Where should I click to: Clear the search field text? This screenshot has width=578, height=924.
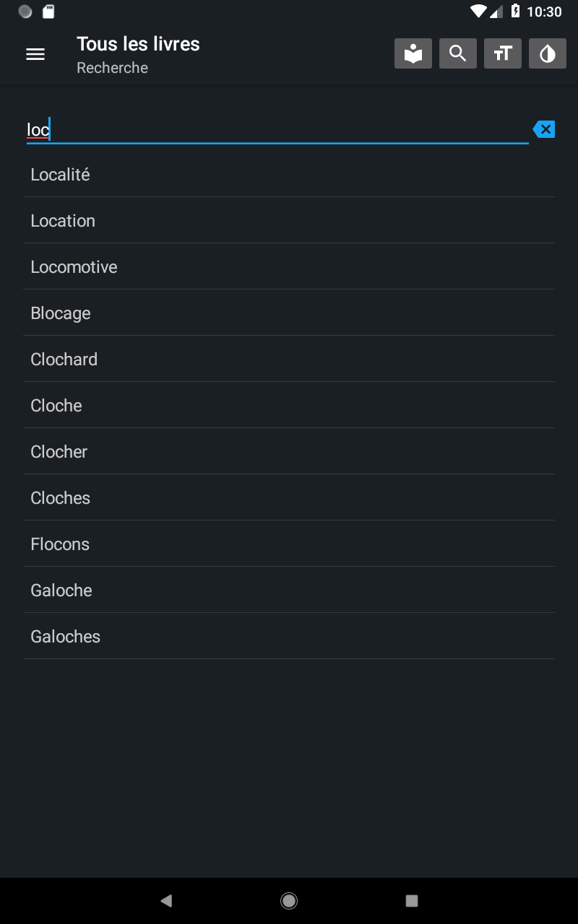[x=544, y=130]
